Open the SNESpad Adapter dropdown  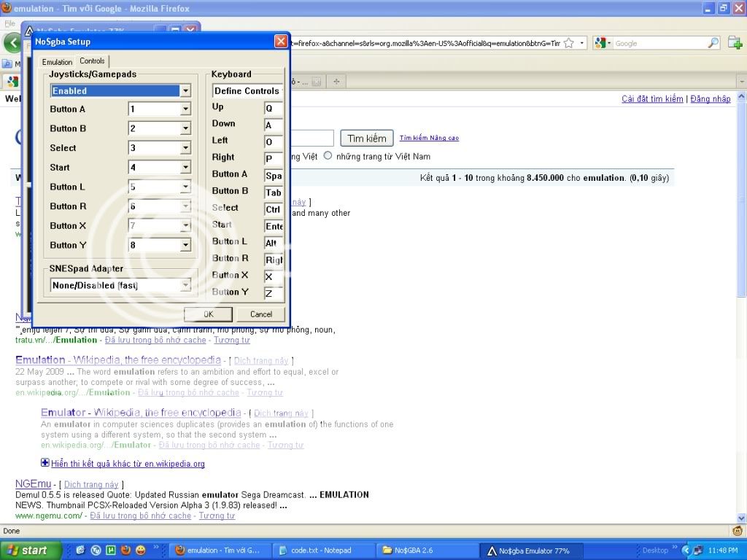click(120, 285)
